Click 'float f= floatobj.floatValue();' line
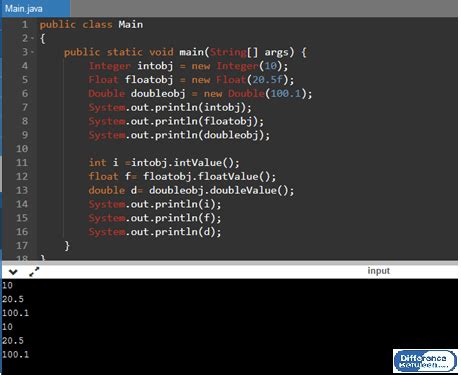 (182, 177)
